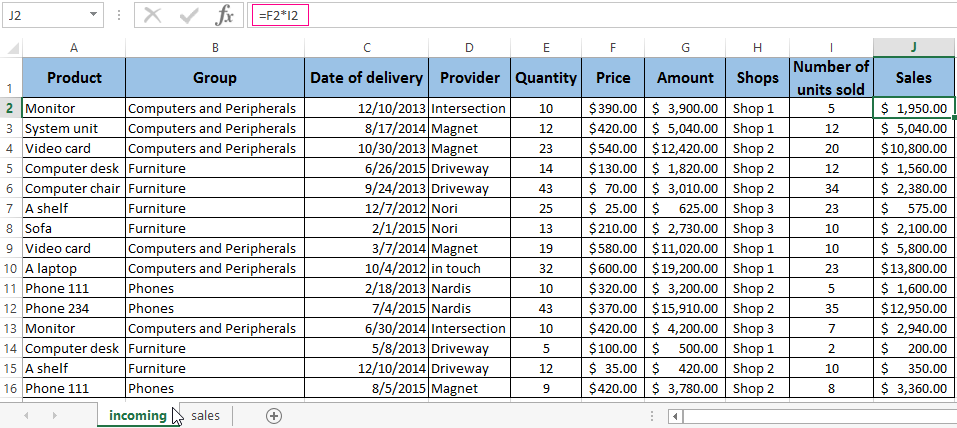Select the incoming sheet tab
The width and height of the screenshot is (957, 428).
pyautogui.click(x=137, y=415)
